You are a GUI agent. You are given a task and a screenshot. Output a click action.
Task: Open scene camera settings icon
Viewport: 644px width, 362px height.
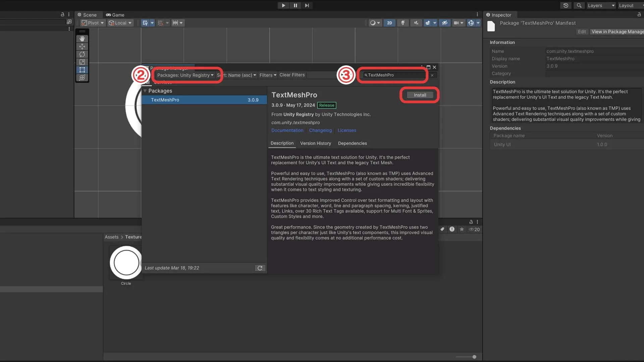(456, 23)
